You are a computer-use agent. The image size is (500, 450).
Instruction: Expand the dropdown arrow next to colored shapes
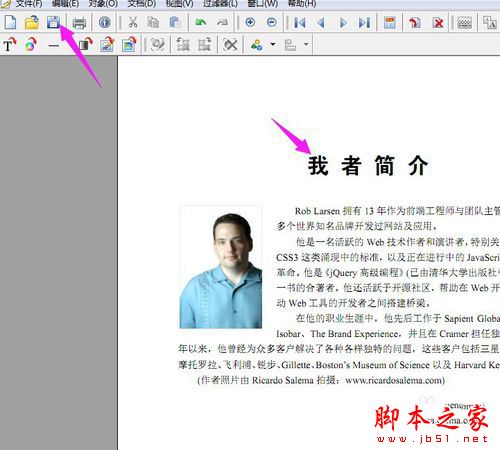(x=273, y=44)
